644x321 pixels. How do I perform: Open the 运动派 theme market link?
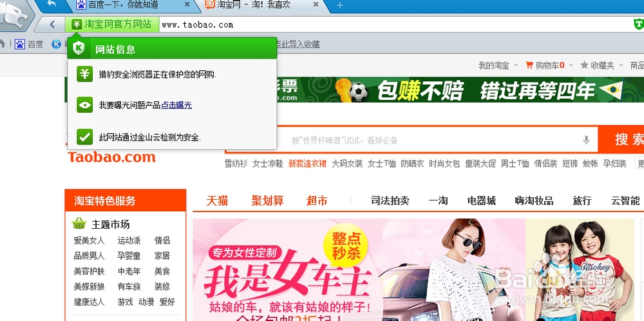(x=129, y=240)
